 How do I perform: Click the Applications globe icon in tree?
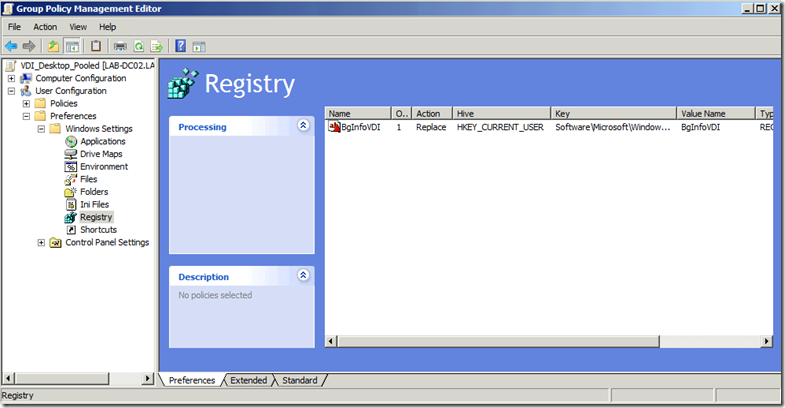71,142
